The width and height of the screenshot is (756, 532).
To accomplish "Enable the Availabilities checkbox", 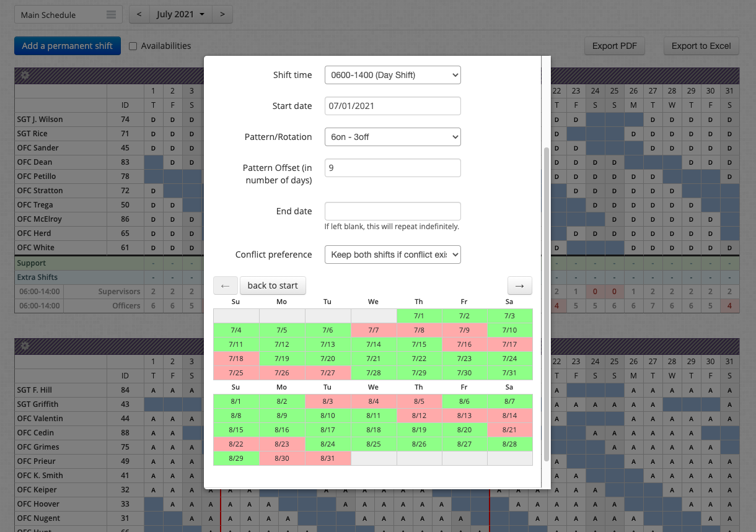I will (x=133, y=46).
